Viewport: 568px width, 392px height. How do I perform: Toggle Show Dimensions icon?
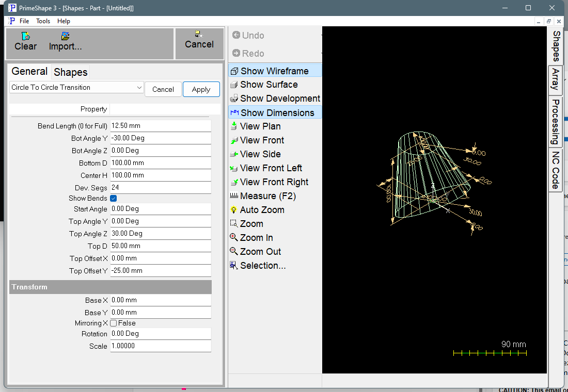click(234, 112)
